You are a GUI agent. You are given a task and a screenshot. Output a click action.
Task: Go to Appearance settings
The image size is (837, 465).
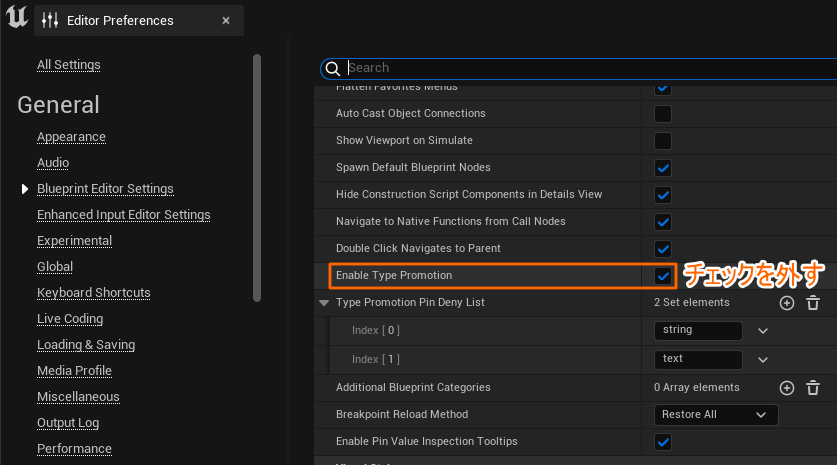point(71,137)
